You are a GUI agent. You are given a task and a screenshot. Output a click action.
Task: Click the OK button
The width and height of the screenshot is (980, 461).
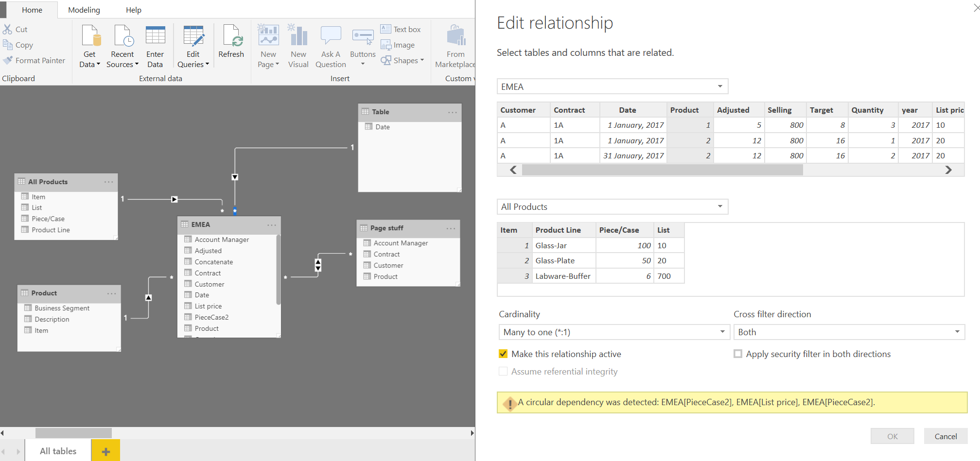point(892,436)
